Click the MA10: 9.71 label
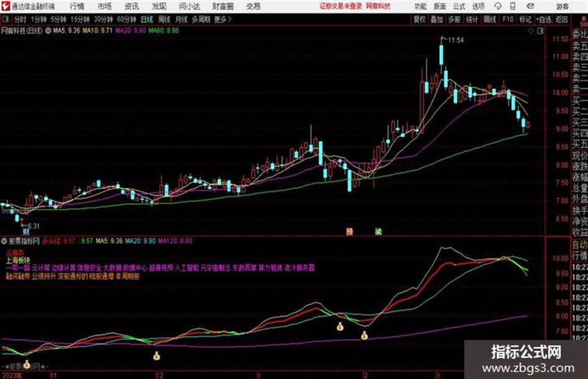Screen dimensions: 588x379 pos(98,30)
